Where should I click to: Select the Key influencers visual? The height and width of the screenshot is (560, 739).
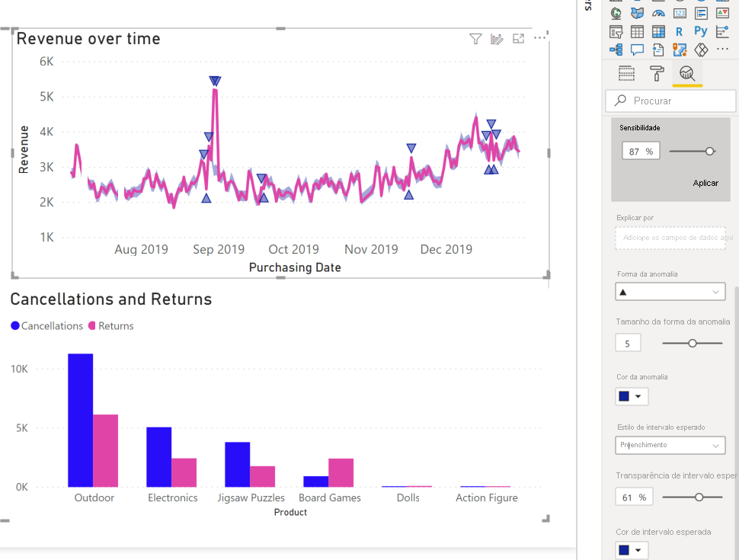[x=722, y=31]
